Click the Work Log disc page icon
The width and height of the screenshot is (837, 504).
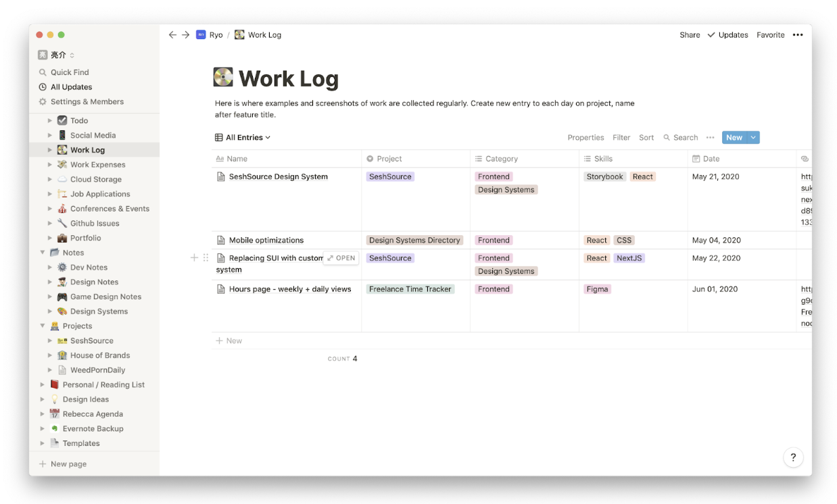tap(223, 78)
